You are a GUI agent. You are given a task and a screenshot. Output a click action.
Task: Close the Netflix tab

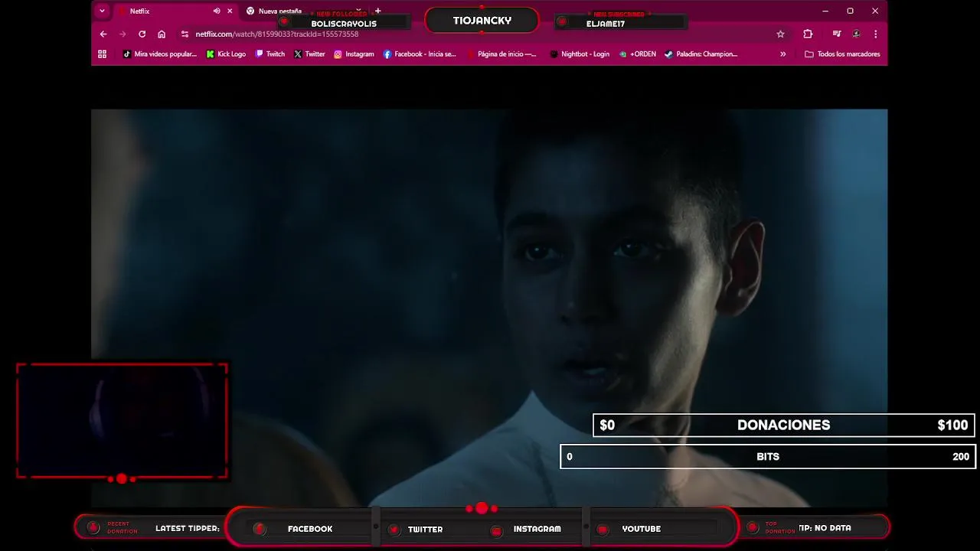tap(230, 11)
